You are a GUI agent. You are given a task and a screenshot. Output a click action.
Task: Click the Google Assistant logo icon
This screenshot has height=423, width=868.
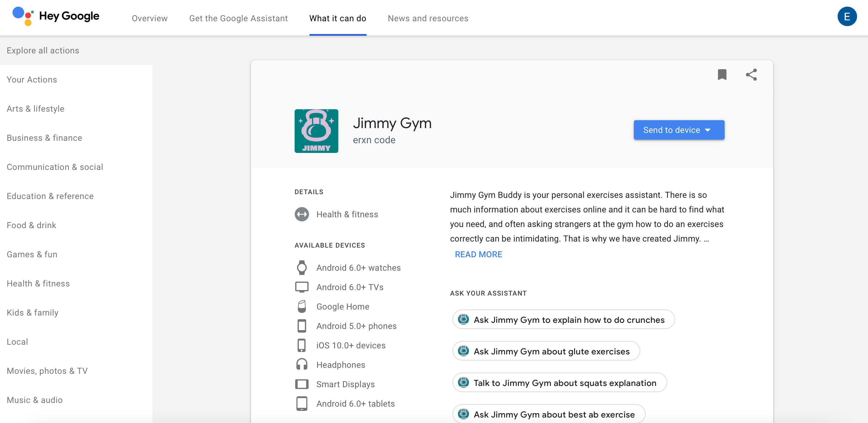click(23, 16)
